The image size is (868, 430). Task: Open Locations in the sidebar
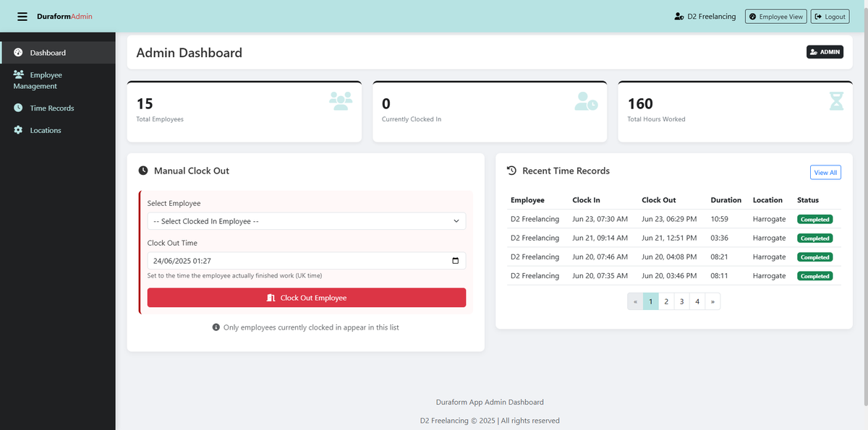pyautogui.click(x=58, y=131)
